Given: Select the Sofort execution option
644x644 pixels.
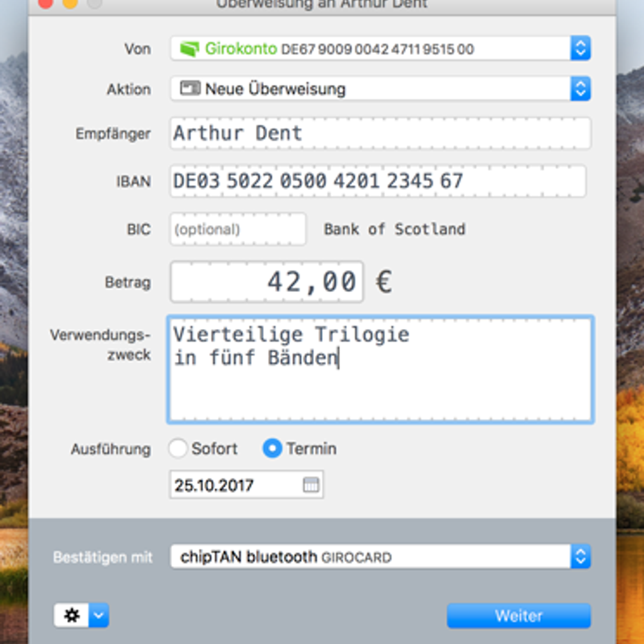Looking at the screenshot, I should [x=178, y=448].
